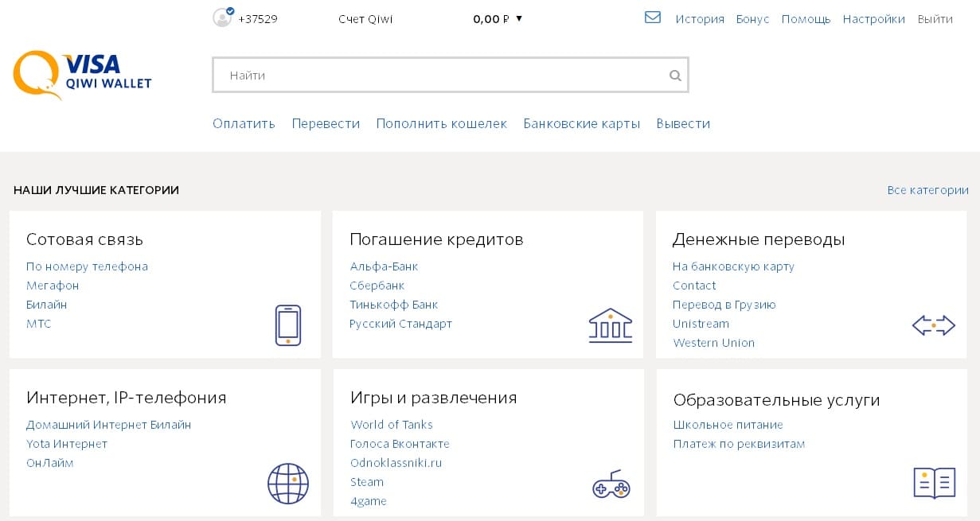The height and width of the screenshot is (521, 980).
Task: Select Голоса Вконтакте
Action: (x=400, y=444)
